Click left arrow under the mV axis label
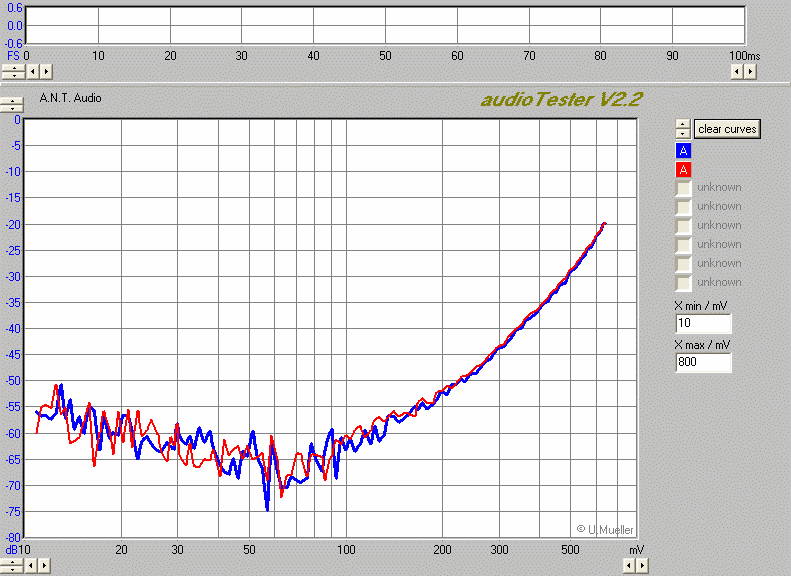Screen dimensions: 791x576 pos(629,565)
